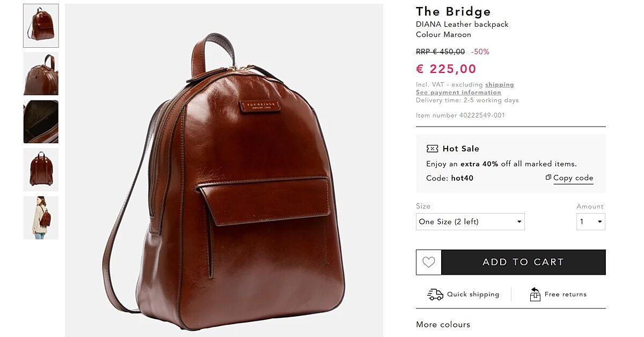Screen dimensions: 644x337
Task: Open the Amount quantity dropdown
Action: [x=590, y=222]
